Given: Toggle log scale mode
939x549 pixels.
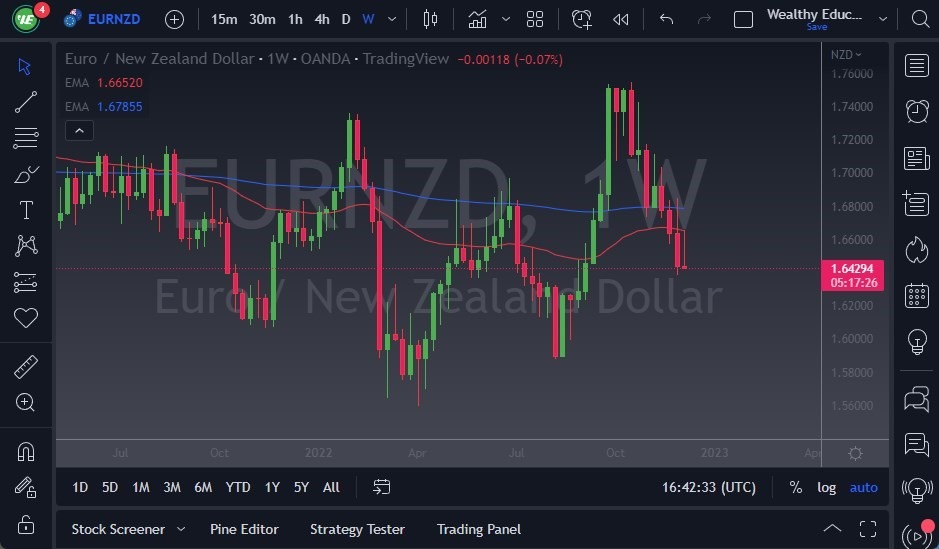Looking at the screenshot, I should tap(826, 487).
